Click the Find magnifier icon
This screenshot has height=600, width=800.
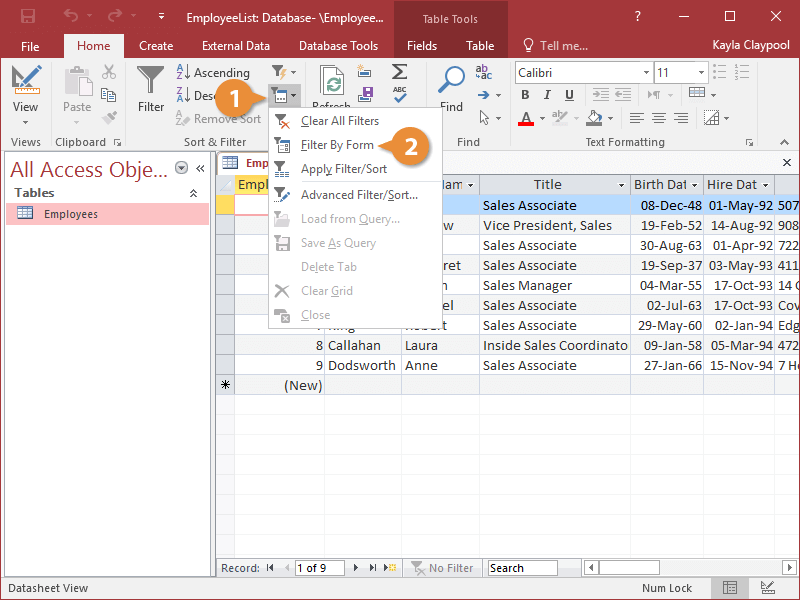point(452,80)
